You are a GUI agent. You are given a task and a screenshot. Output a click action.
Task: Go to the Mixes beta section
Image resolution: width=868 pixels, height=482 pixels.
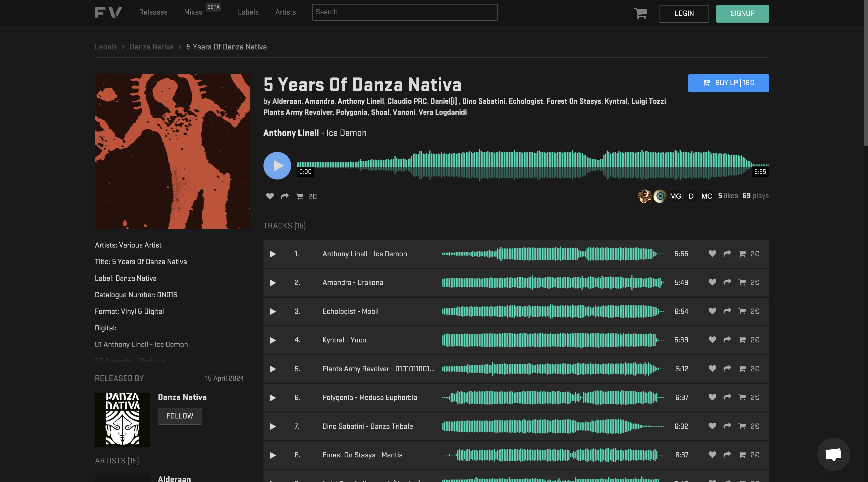pyautogui.click(x=193, y=12)
